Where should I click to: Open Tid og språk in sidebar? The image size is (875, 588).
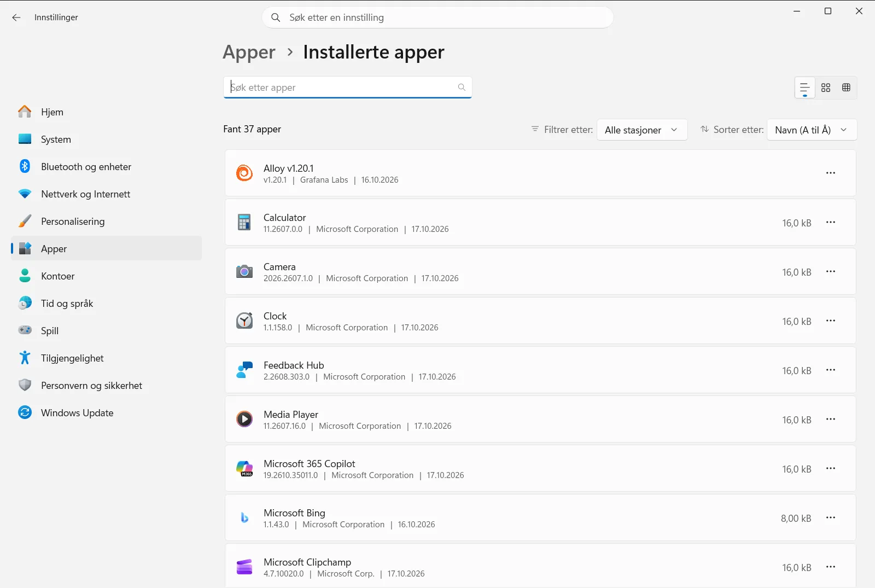click(x=107, y=303)
